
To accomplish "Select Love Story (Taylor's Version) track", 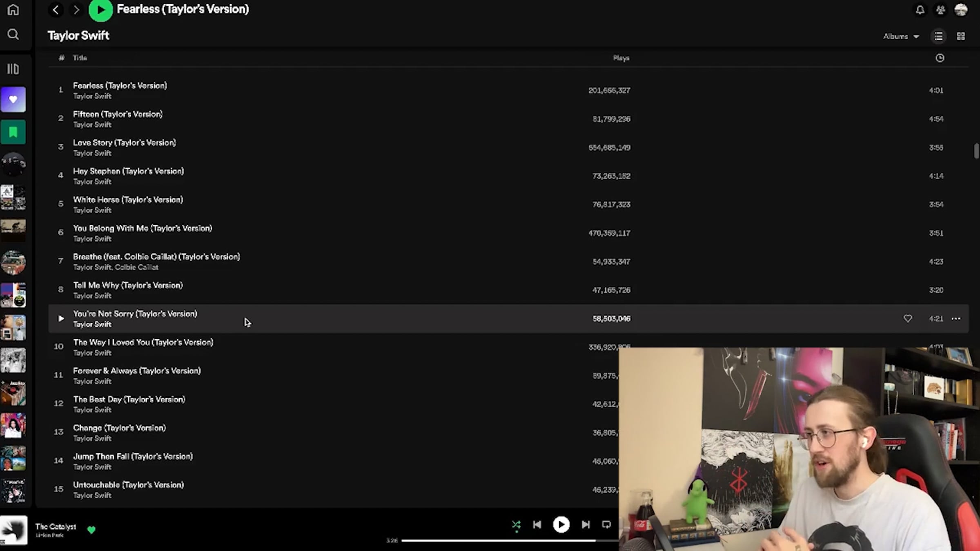I will coord(125,143).
